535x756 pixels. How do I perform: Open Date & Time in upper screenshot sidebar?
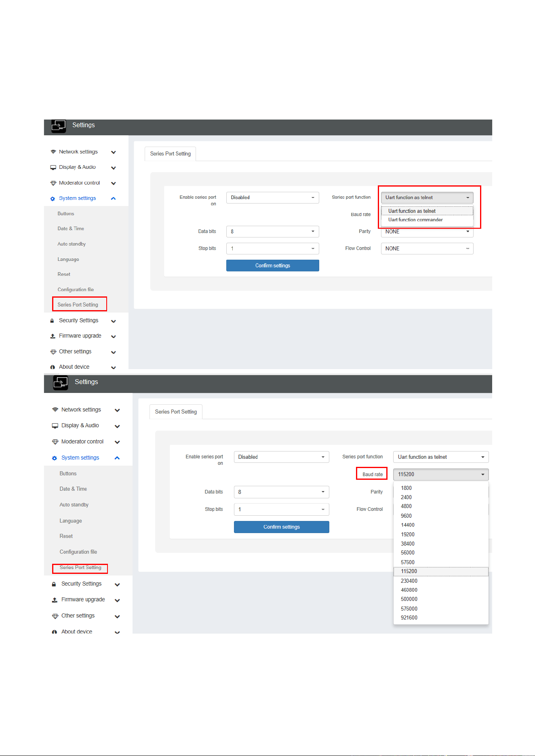click(71, 229)
